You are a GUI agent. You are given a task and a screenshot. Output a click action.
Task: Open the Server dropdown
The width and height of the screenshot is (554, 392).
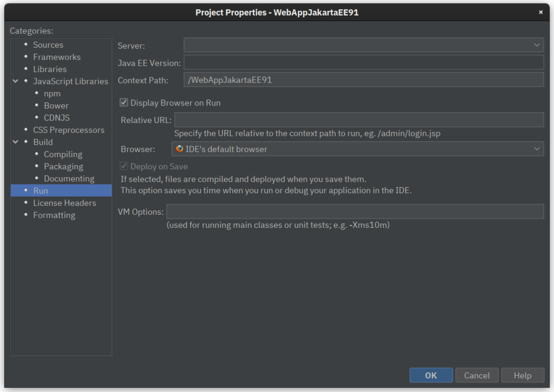pyautogui.click(x=537, y=45)
